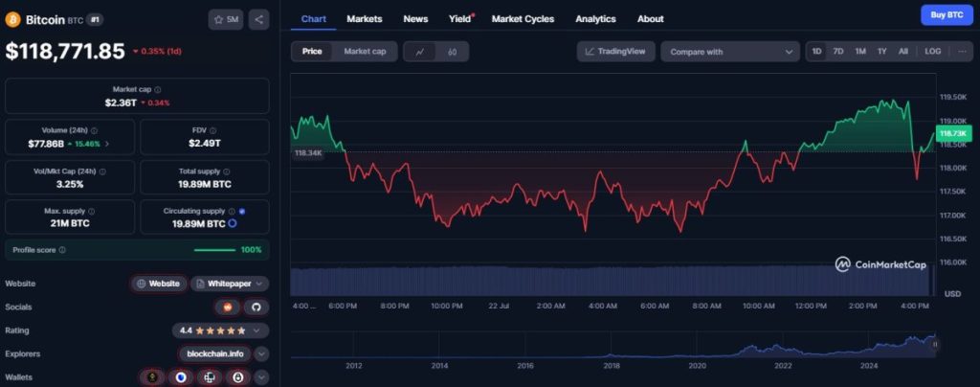980x387 pixels.
Task: Open the chart more-options ellipsis
Action: (x=961, y=52)
